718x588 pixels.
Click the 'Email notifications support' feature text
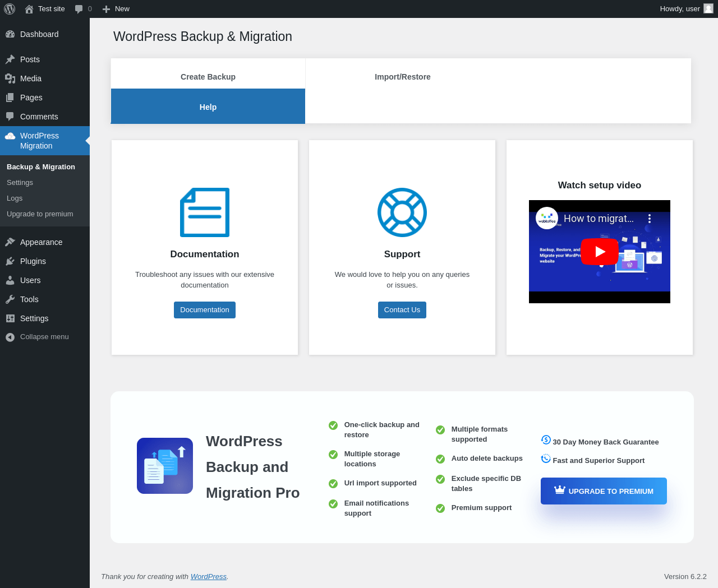pos(377,508)
